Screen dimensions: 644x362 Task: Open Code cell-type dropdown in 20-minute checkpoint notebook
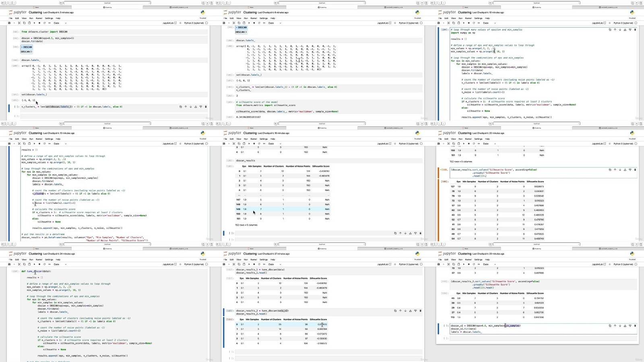[x=489, y=143]
